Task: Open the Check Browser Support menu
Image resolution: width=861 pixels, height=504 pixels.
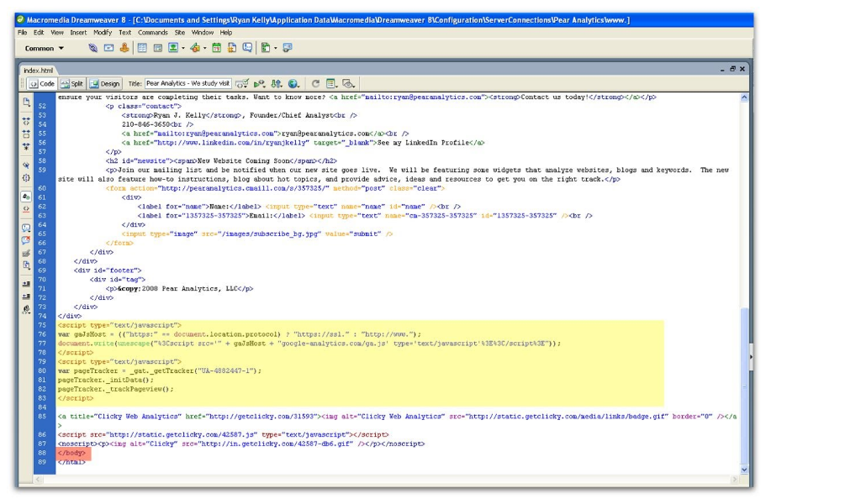Action: click(x=241, y=84)
